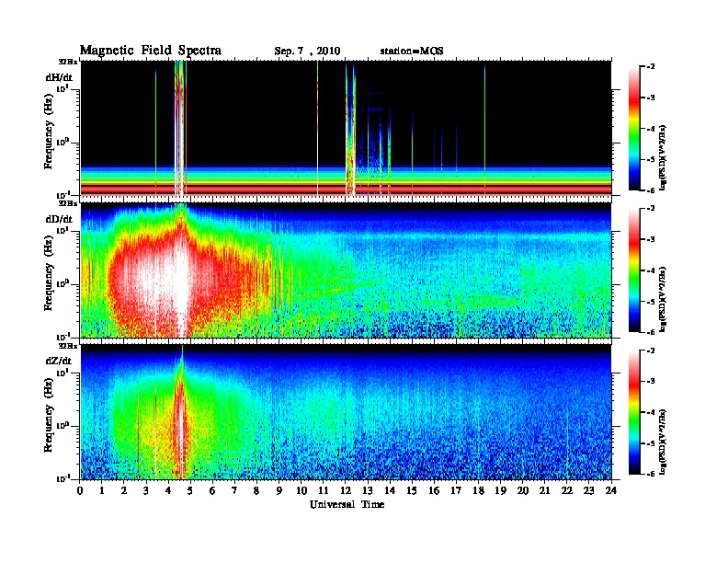Image resolution: width=728 pixels, height=563 pixels.
Task: Click the dH/dt spectrogram plot area
Action: click(346, 128)
